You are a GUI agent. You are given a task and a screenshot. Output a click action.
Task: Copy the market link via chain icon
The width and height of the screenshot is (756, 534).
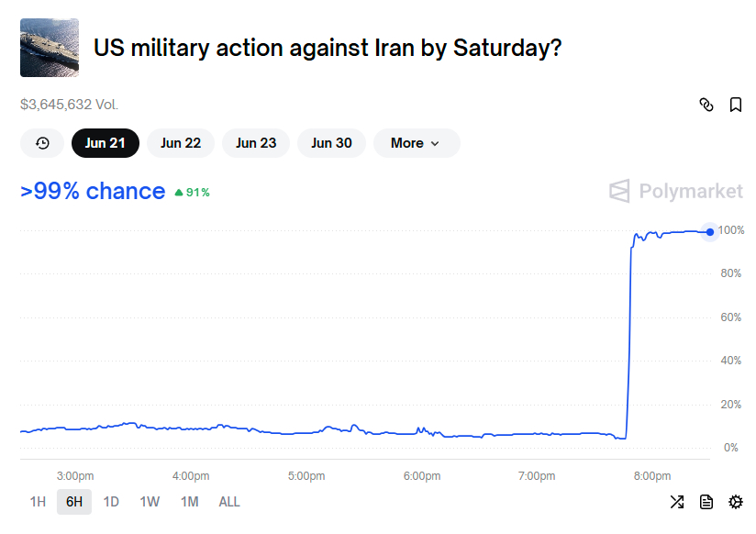pos(706,105)
